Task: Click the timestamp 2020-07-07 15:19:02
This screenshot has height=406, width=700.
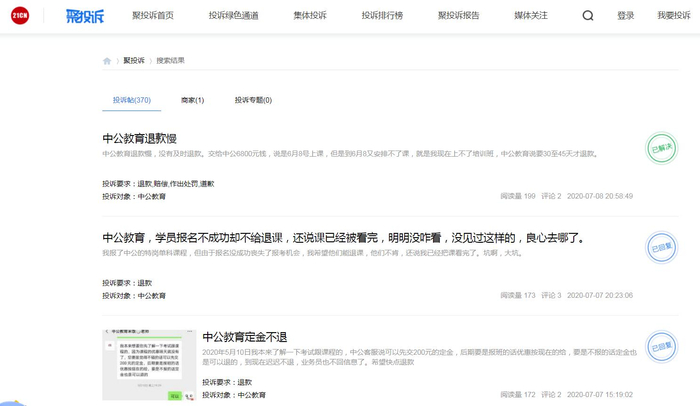Action: click(600, 394)
